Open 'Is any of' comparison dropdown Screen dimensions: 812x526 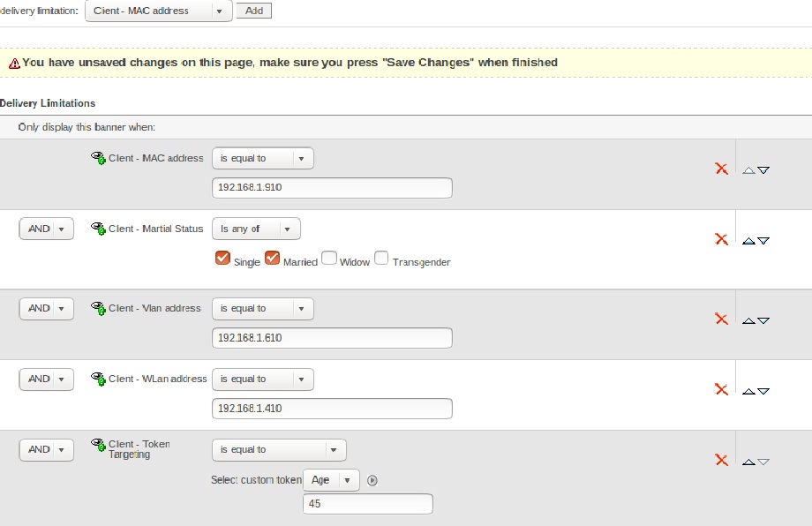256,229
